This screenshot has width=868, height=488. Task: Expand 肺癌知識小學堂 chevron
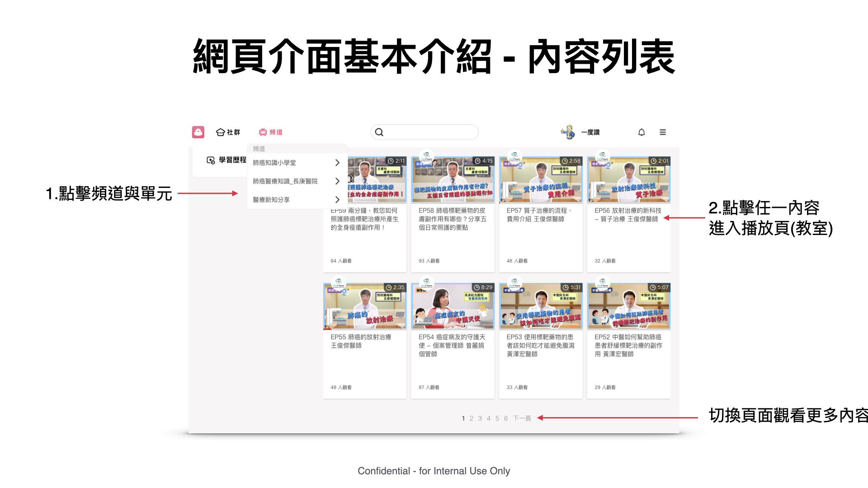(x=337, y=163)
